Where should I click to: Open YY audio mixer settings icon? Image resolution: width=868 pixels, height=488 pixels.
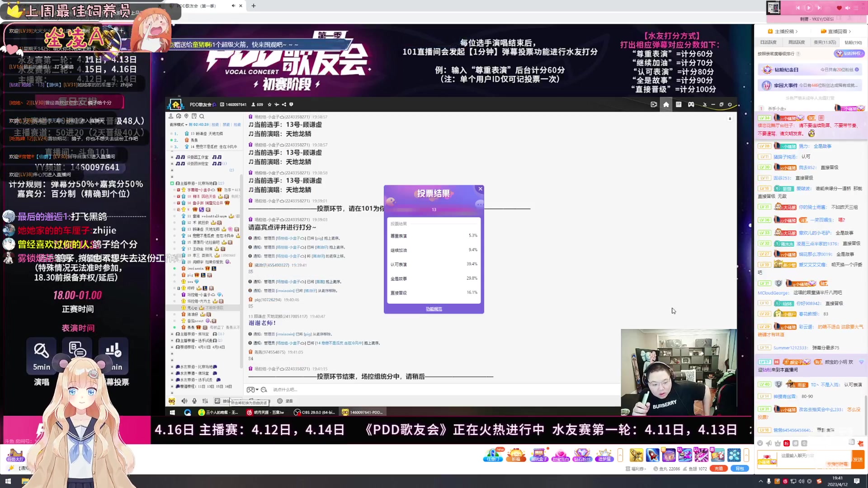pyautogui.click(x=205, y=401)
